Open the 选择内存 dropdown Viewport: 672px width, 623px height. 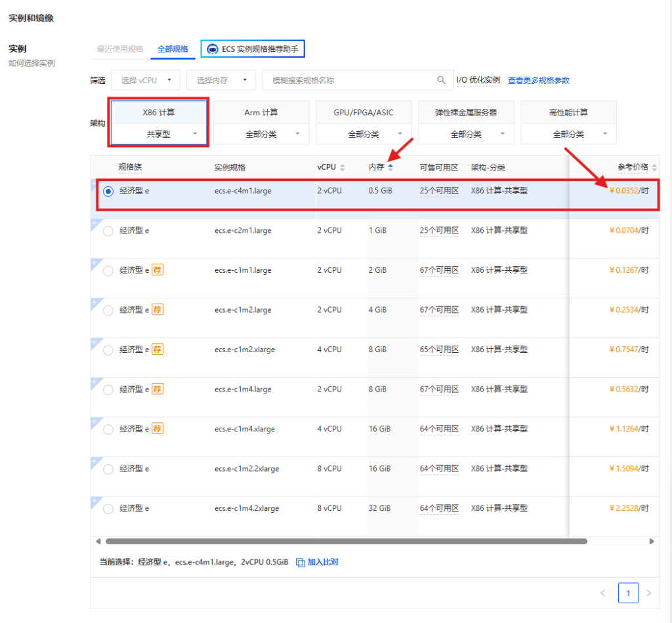(x=220, y=80)
